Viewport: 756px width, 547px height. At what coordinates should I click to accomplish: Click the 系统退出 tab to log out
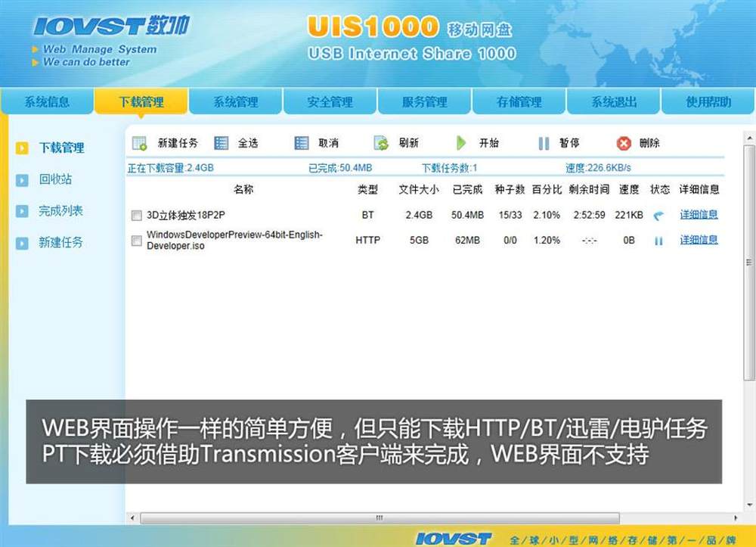[x=614, y=101]
